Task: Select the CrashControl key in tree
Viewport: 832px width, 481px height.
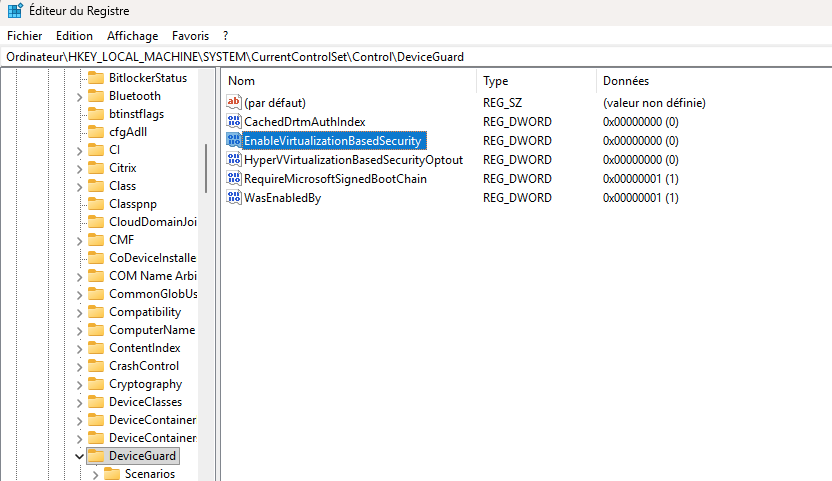Action: click(x=144, y=366)
